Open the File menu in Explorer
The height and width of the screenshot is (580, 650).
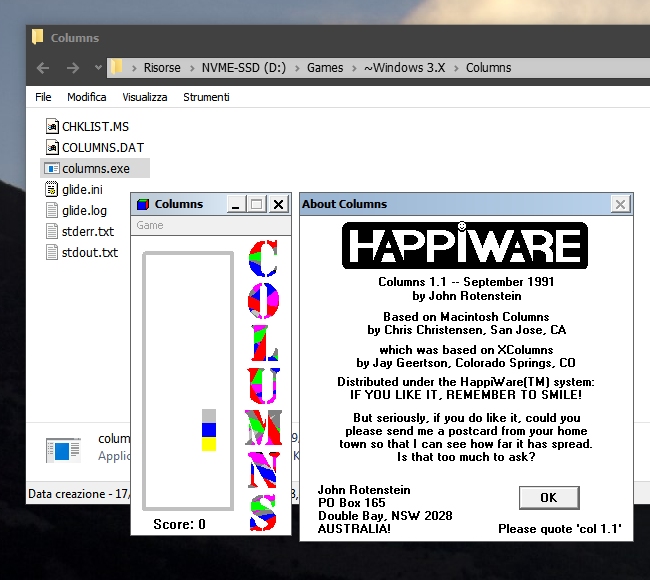(43, 97)
